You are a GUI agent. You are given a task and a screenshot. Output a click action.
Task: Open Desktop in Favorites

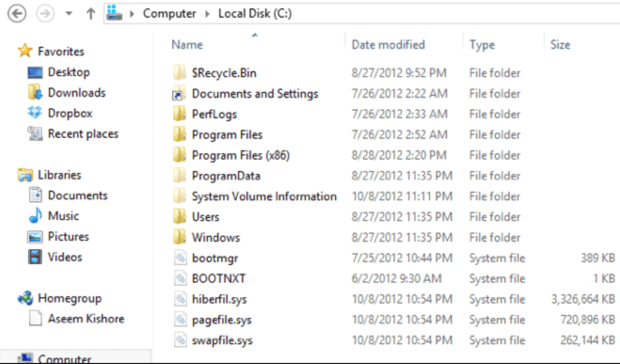(69, 72)
